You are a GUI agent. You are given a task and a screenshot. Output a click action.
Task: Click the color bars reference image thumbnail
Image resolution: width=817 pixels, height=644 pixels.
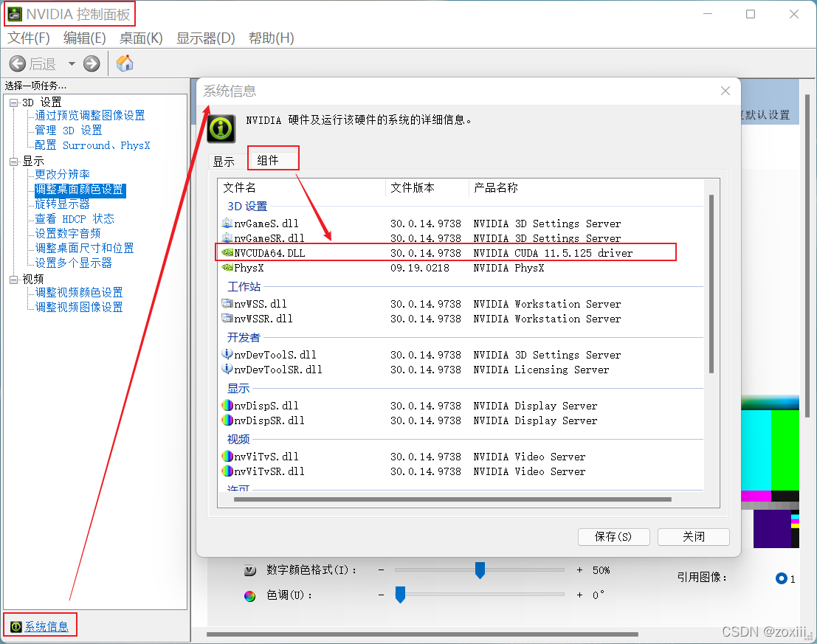770,471
